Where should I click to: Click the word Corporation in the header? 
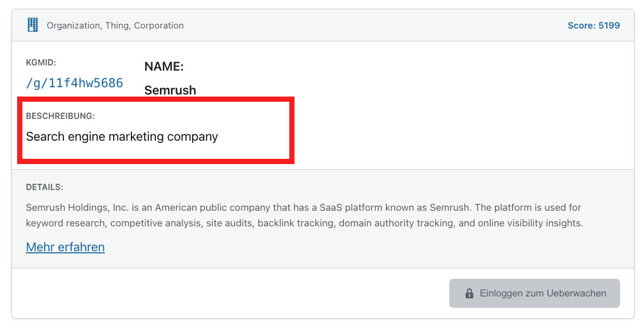tap(158, 25)
